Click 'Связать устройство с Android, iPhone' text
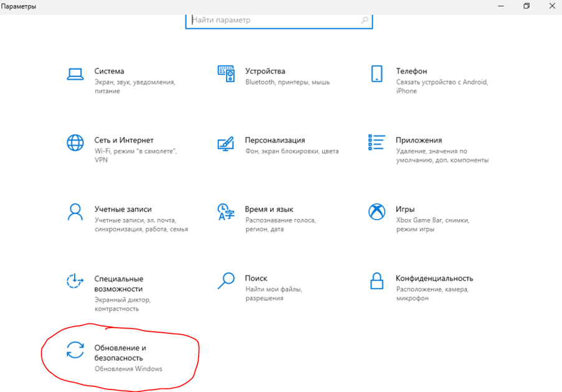562x392 pixels. click(x=443, y=86)
